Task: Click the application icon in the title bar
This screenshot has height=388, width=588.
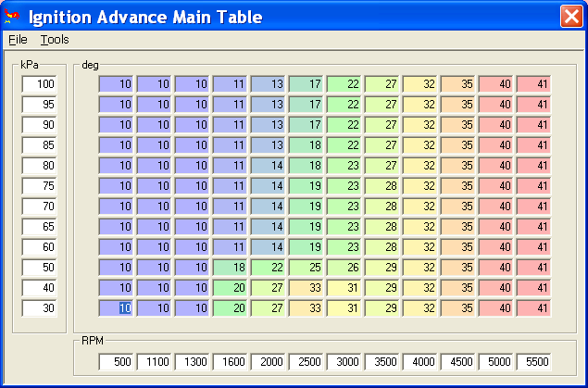Action: 14,17
